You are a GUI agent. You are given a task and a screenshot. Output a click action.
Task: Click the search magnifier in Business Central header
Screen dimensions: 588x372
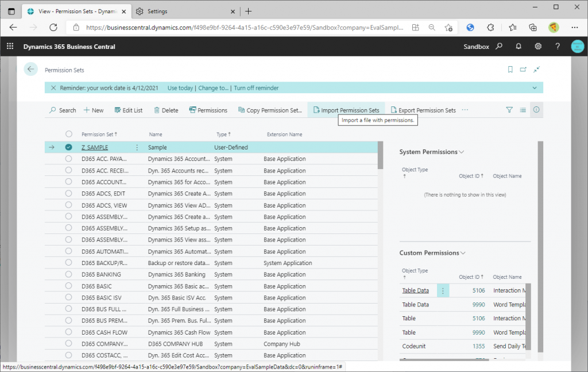click(x=499, y=46)
